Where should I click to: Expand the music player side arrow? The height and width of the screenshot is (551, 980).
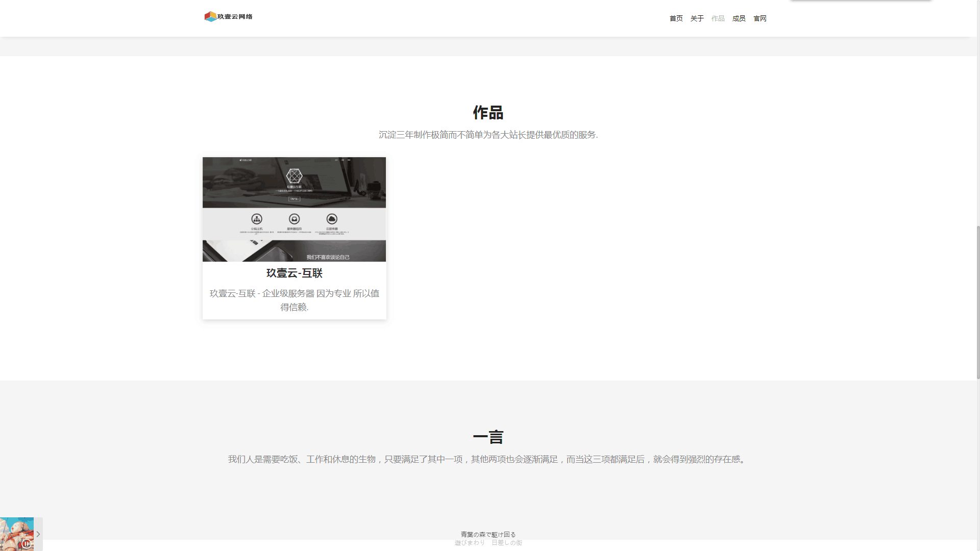point(38,534)
